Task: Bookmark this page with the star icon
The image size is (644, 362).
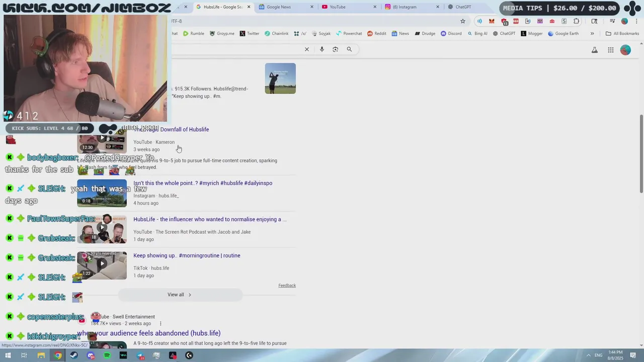Action: tap(463, 21)
